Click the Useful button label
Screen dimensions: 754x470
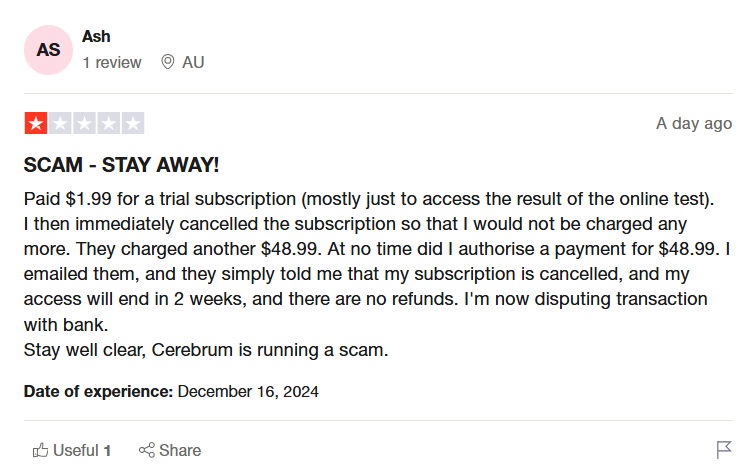pyautogui.click(x=75, y=450)
